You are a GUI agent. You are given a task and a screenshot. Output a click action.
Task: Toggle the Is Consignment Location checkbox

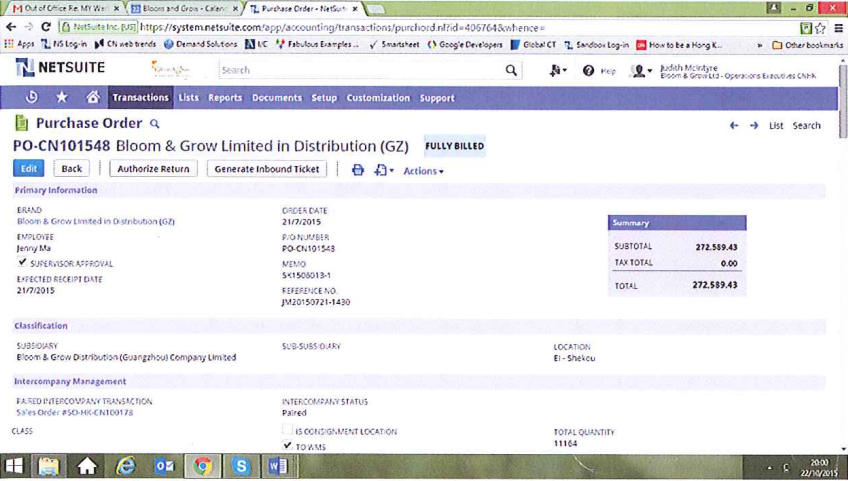coord(287,430)
